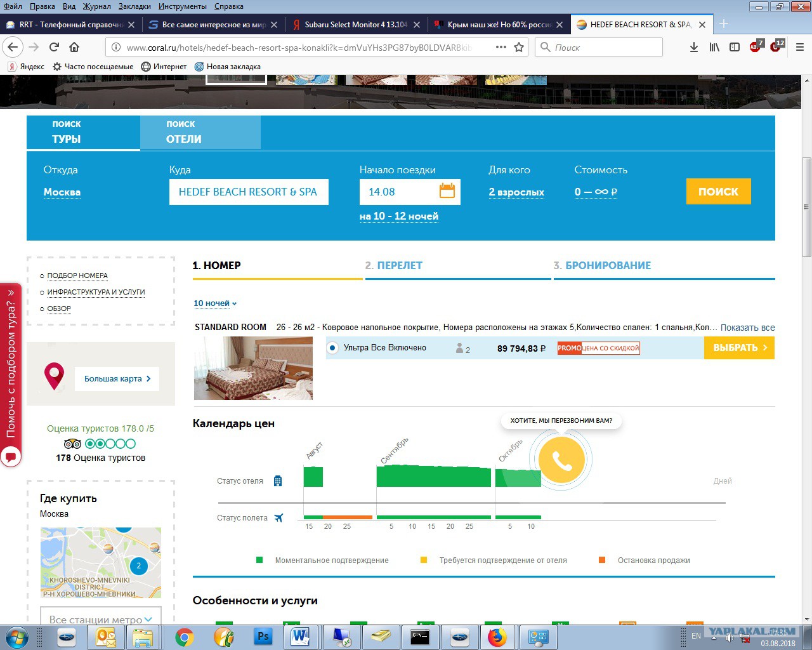Screen dimensions: 812x650
Task: Open Firefox from the taskbar
Action: click(497, 637)
